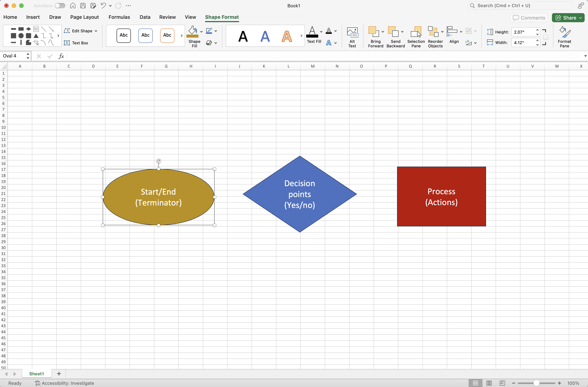Switch to Page Layout view in status bar
The height and width of the screenshot is (387, 588).
point(489,383)
